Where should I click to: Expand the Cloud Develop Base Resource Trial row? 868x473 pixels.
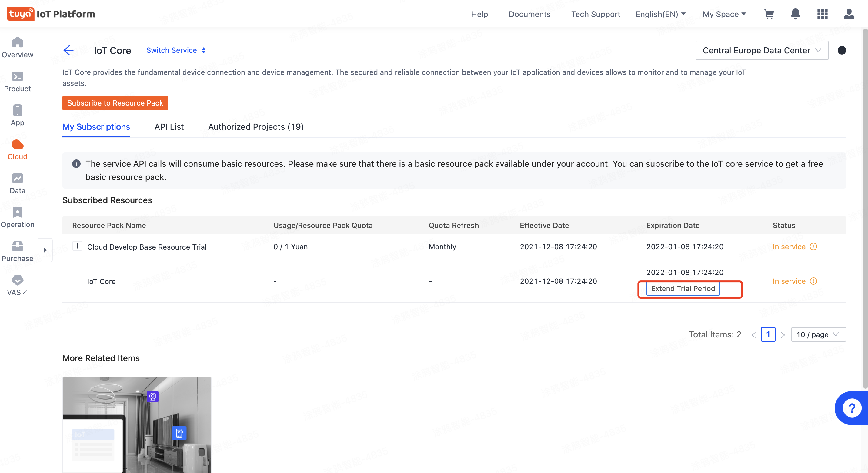[x=76, y=247]
